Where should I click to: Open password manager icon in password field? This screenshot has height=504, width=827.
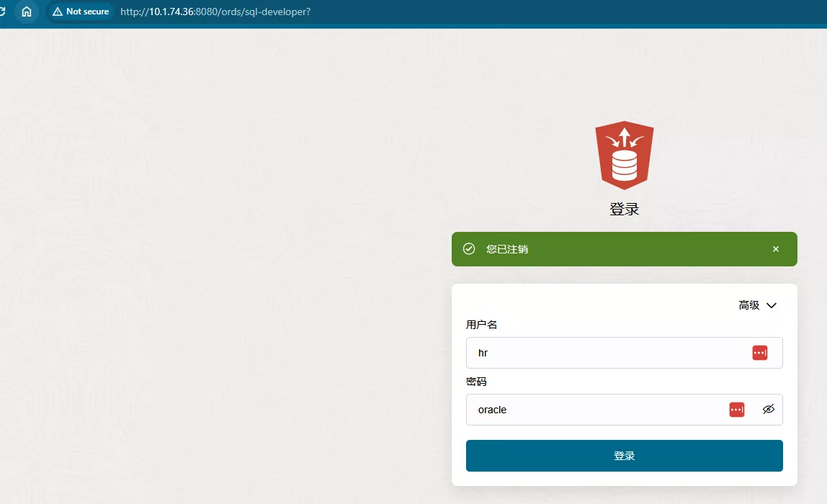point(737,410)
